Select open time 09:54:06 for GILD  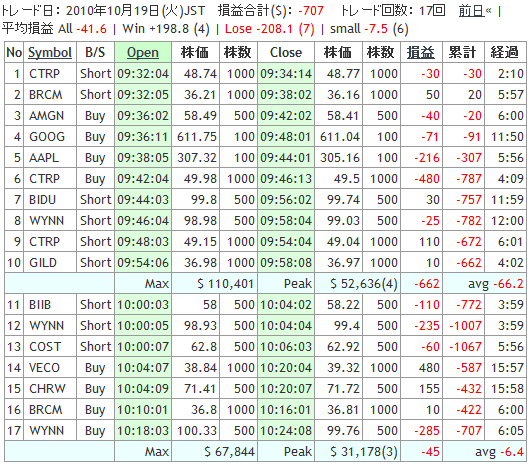pyautogui.click(x=143, y=263)
